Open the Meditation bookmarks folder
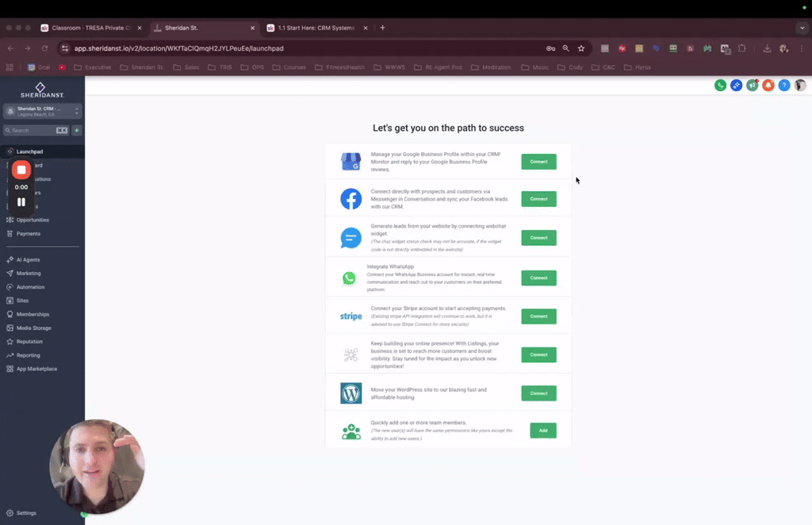This screenshot has width=812, height=525. coord(491,67)
